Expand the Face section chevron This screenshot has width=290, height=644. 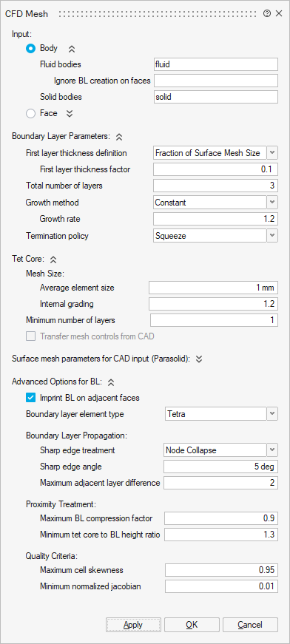coord(70,114)
